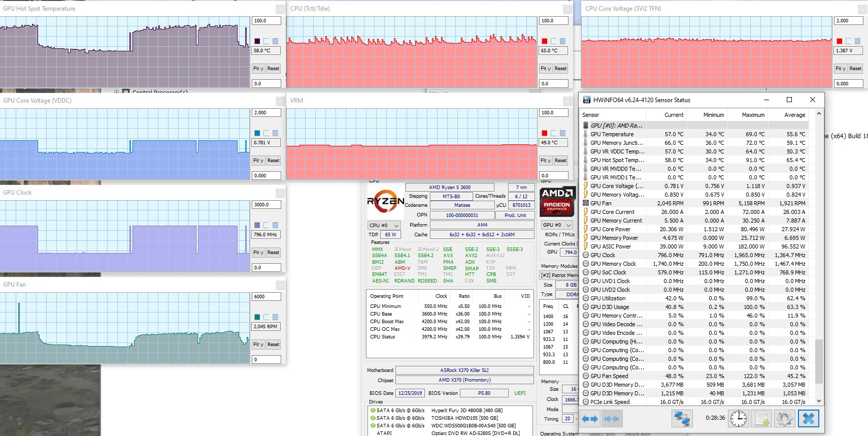The image size is (868, 436).
Task: Click the GPU Temperature thermometer icon
Action: [586, 134]
